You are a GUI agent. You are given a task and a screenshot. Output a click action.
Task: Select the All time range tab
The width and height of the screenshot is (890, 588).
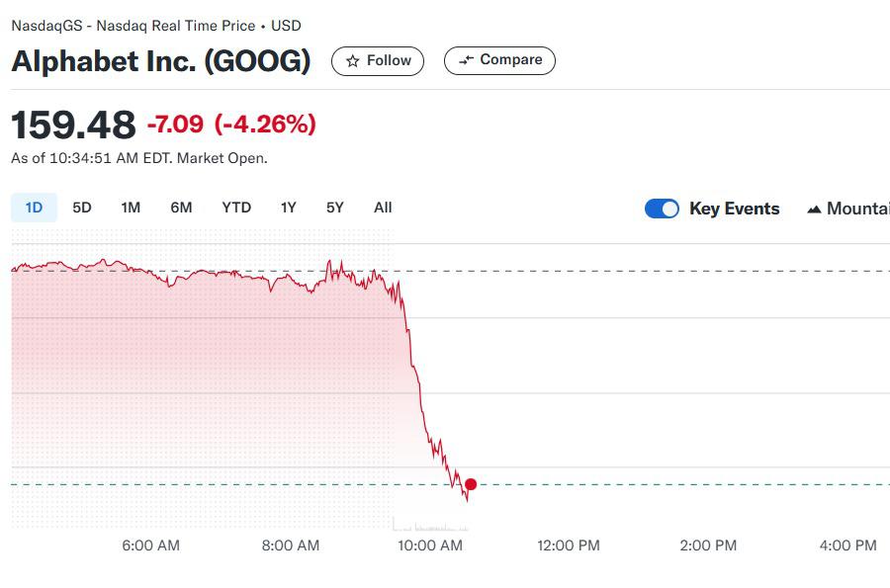coord(383,208)
